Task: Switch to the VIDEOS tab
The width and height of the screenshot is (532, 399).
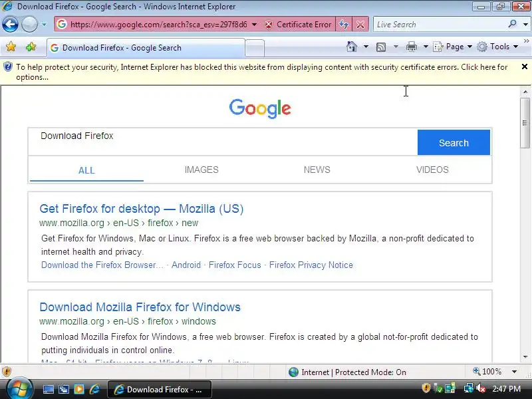Action: (432, 170)
